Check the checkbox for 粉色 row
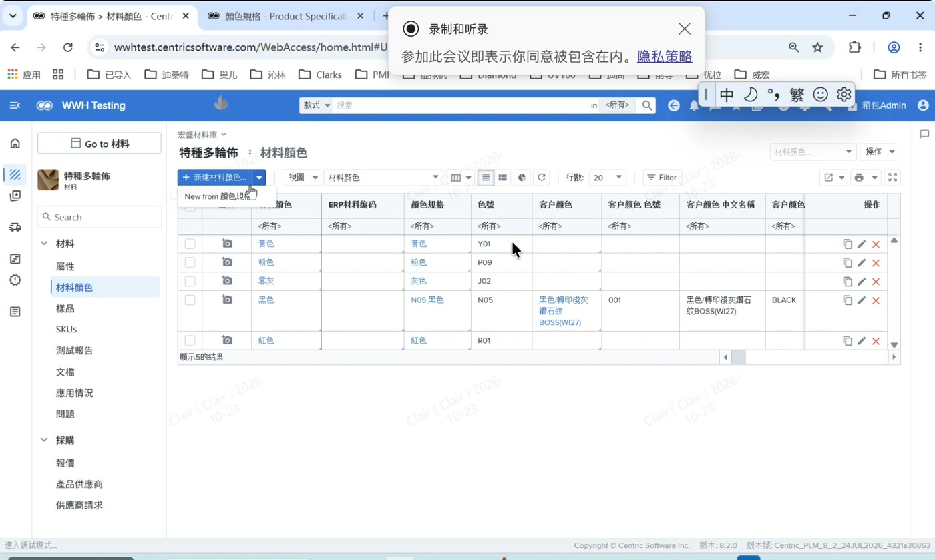Image resolution: width=935 pixels, height=560 pixels. click(190, 263)
